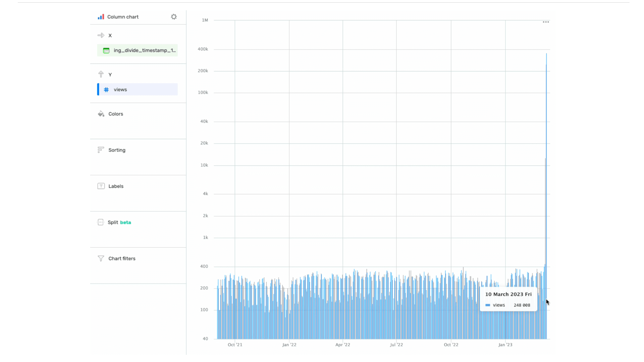Click the Colors paint bucket icon
Screen dimensions: 644x362
point(101,114)
